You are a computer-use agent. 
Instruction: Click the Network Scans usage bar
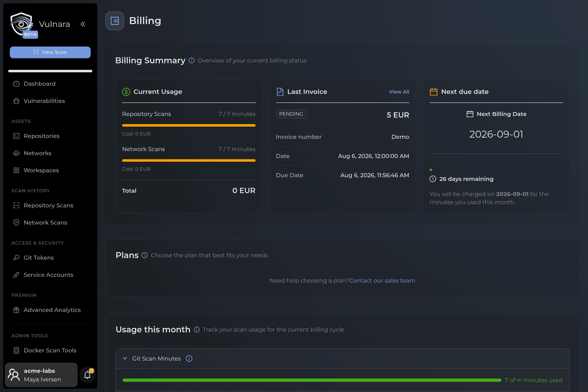tap(189, 160)
